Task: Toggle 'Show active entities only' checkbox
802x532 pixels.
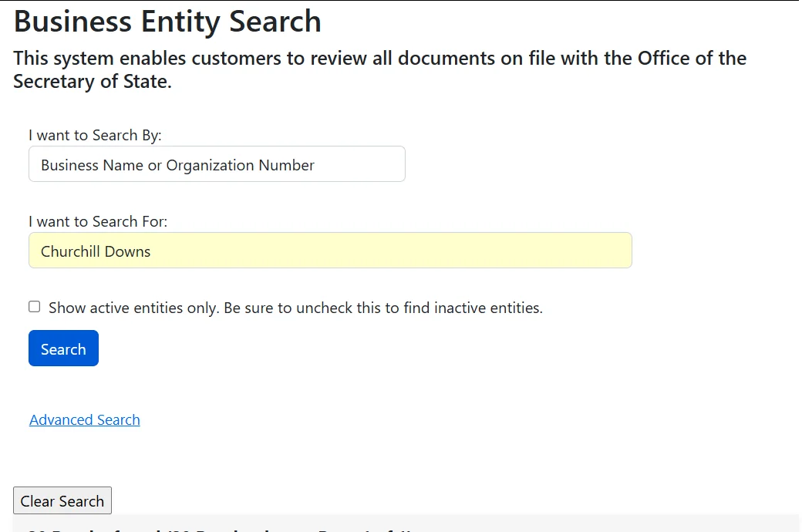Action: [x=34, y=307]
